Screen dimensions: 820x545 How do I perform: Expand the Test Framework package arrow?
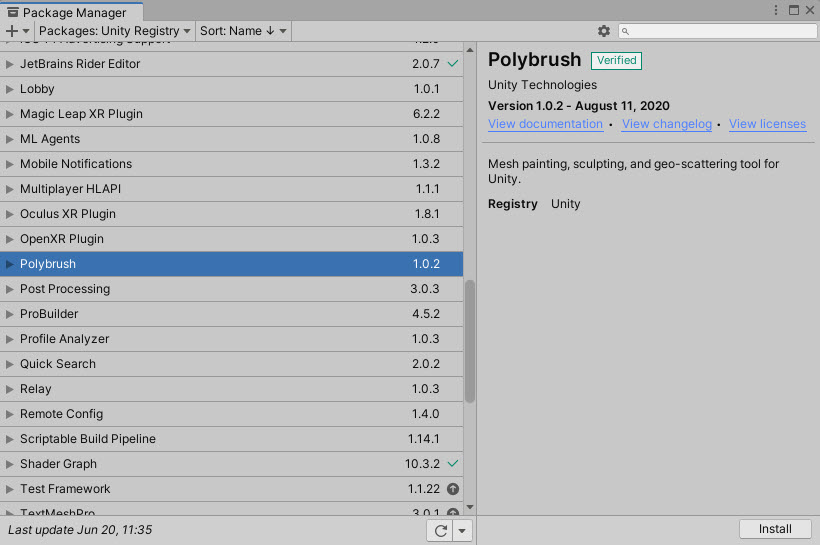click(x=9, y=489)
